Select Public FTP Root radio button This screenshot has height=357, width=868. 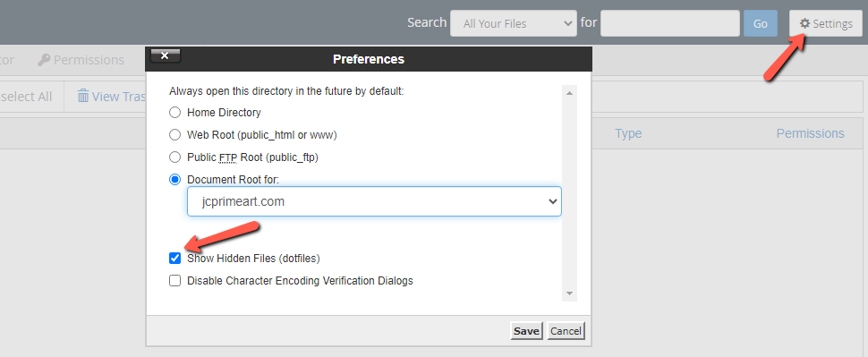coord(174,157)
